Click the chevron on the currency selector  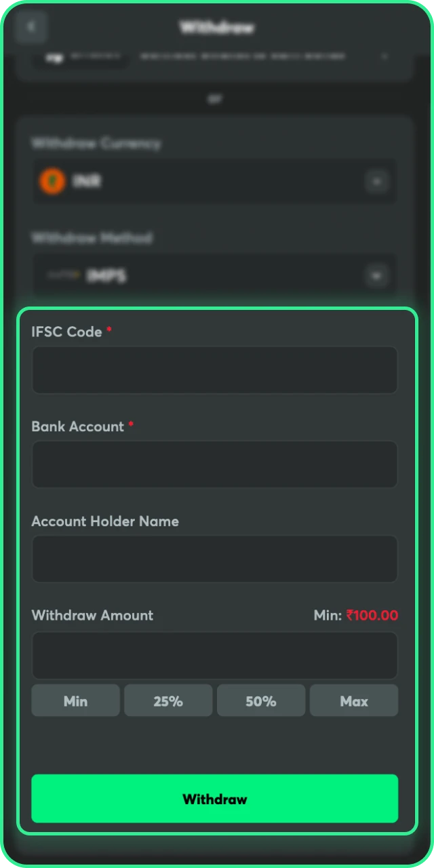coord(378,181)
